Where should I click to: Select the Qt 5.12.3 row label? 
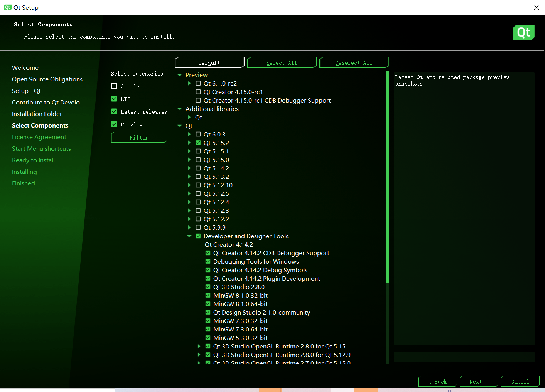(x=216, y=210)
